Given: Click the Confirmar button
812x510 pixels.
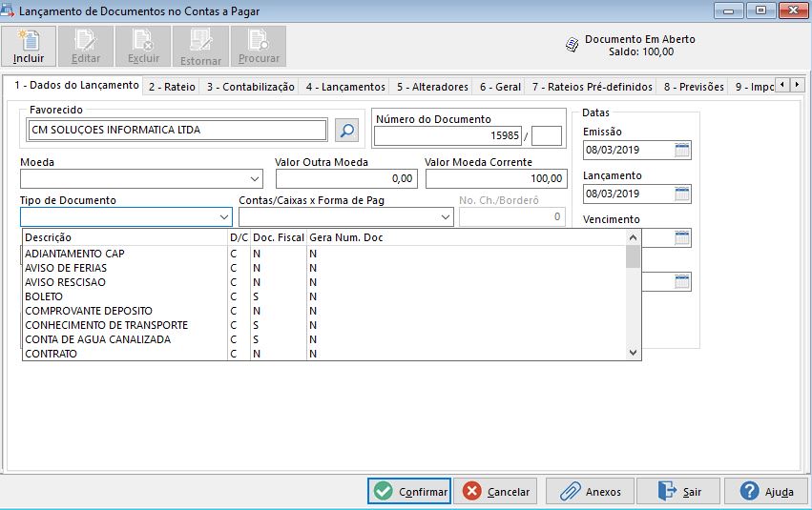Looking at the screenshot, I should (x=409, y=491).
